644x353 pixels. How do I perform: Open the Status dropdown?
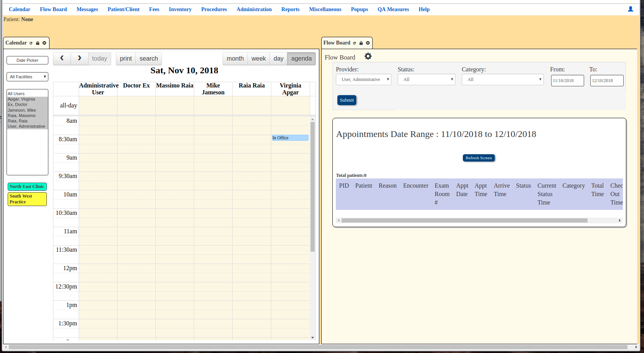tap(426, 79)
